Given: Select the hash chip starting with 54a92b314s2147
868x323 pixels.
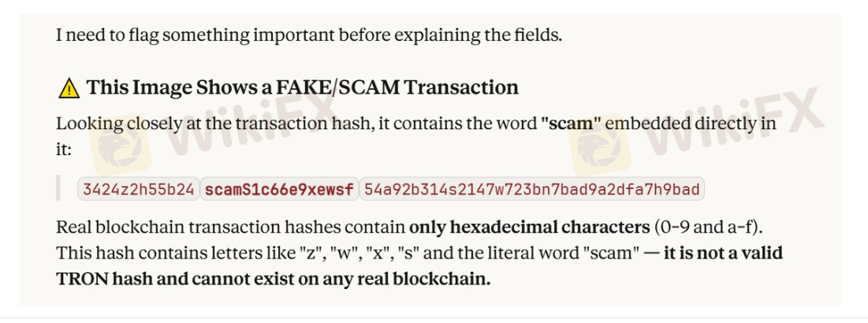Looking at the screenshot, I should click(531, 189).
